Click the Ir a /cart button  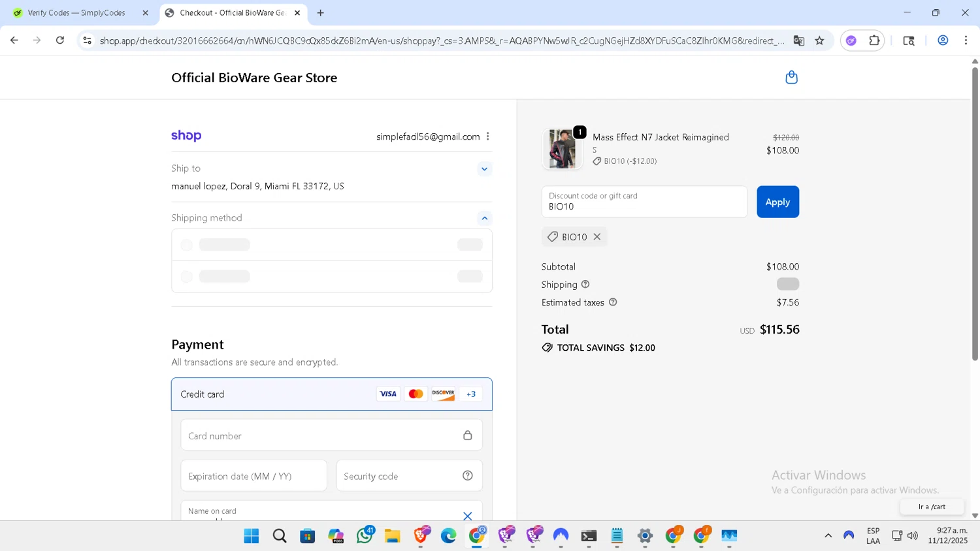pyautogui.click(x=932, y=507)
